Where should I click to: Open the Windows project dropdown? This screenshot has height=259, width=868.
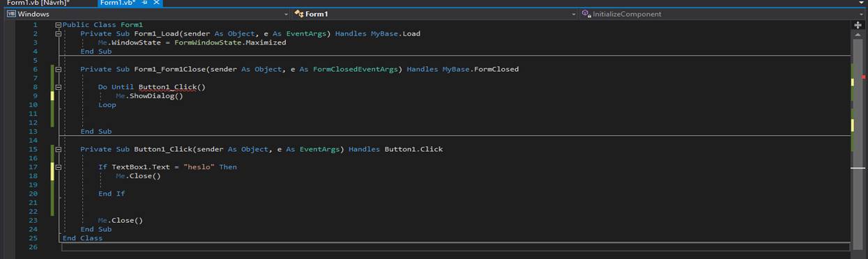[x=148, y=14]
